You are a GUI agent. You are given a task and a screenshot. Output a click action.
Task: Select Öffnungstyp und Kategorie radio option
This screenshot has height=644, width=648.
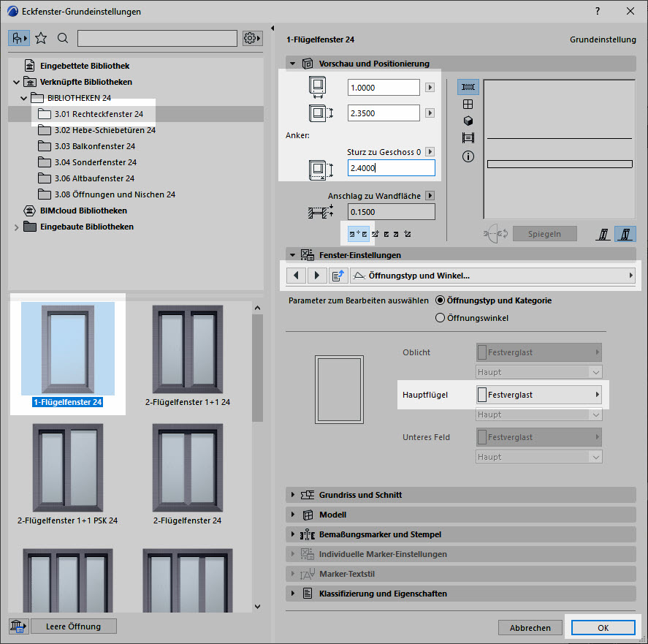440,300
